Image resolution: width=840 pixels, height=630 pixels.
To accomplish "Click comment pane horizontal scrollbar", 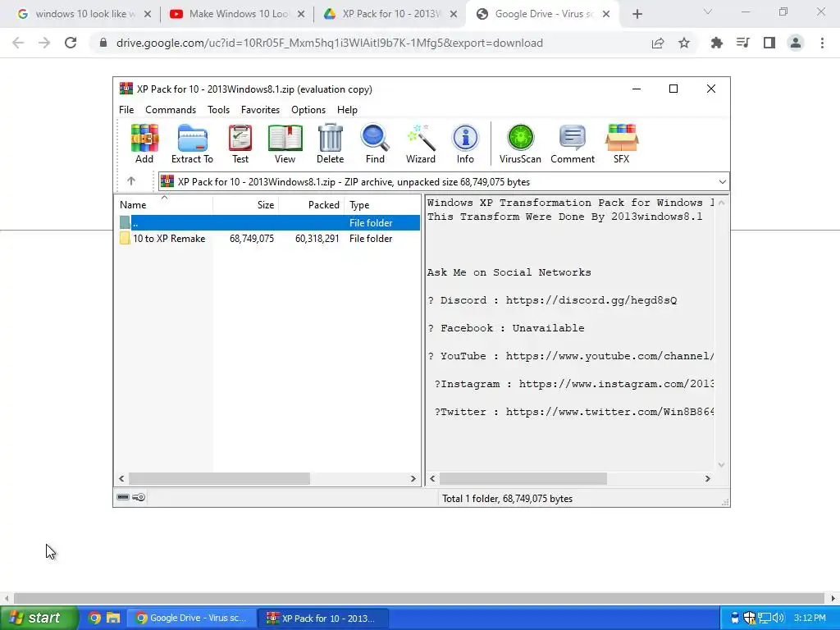I will click(523, 478).
